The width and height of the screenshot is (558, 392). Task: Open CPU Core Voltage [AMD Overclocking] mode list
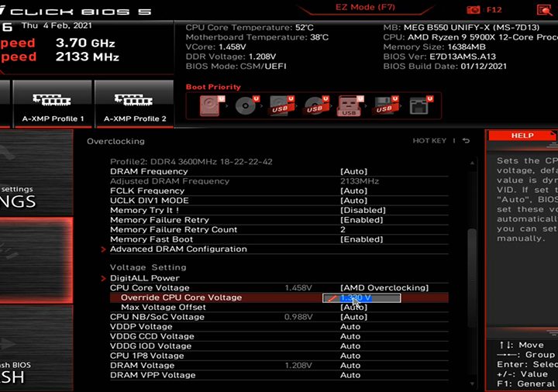point(384,287)
